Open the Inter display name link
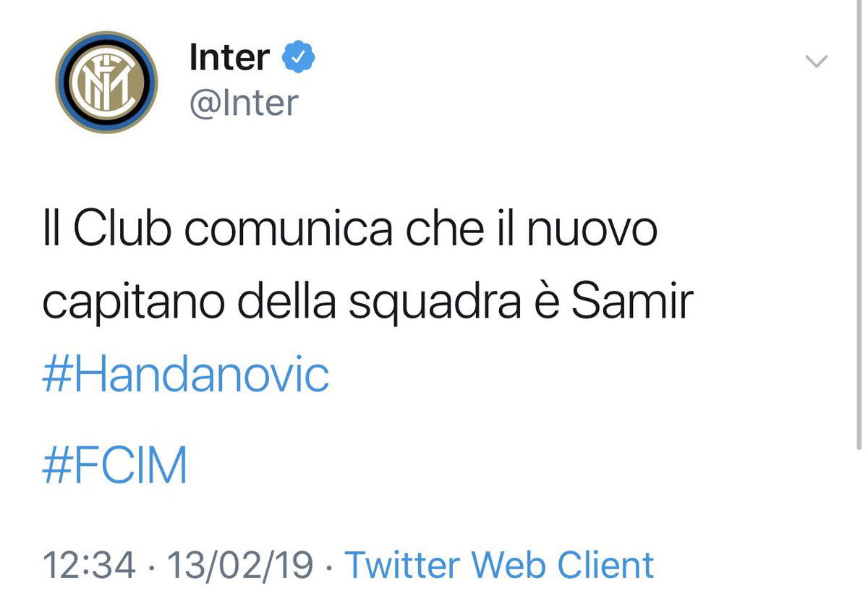This screenshot has width=868, height=615. 229,57
